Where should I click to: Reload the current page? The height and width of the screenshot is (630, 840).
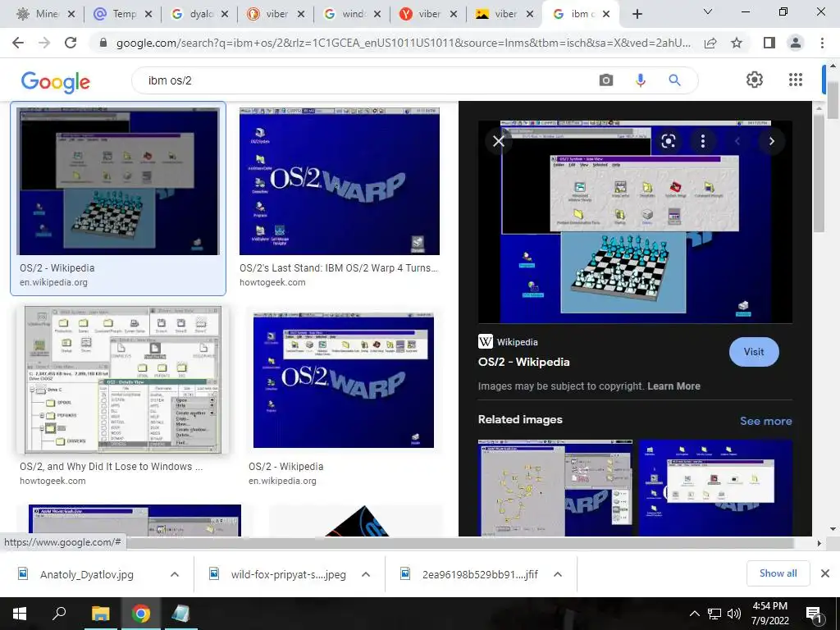71,43
